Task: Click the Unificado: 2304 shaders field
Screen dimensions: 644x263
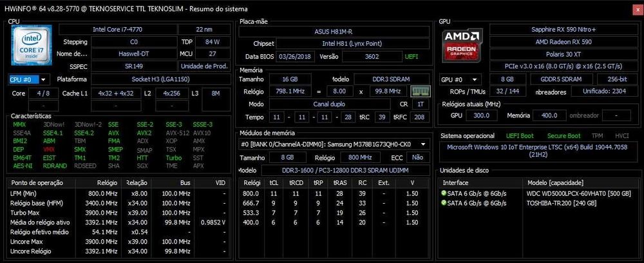Action: point(604,92)
